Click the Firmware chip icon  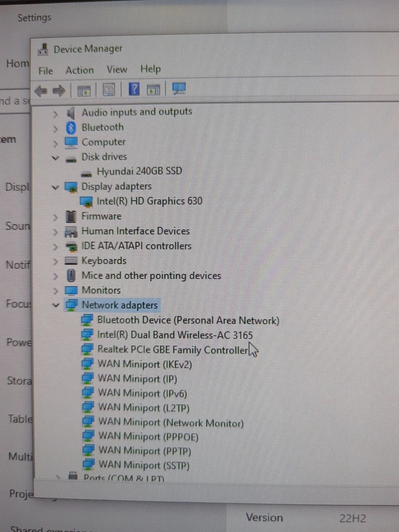[71, 217]
